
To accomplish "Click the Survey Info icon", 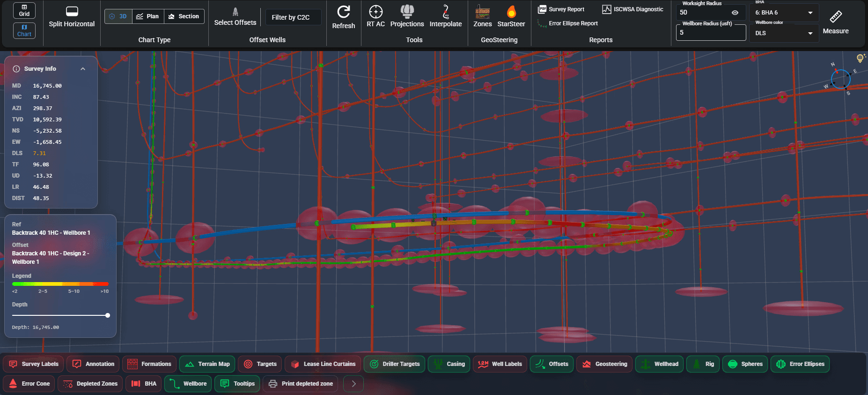I will pos(16,69).
